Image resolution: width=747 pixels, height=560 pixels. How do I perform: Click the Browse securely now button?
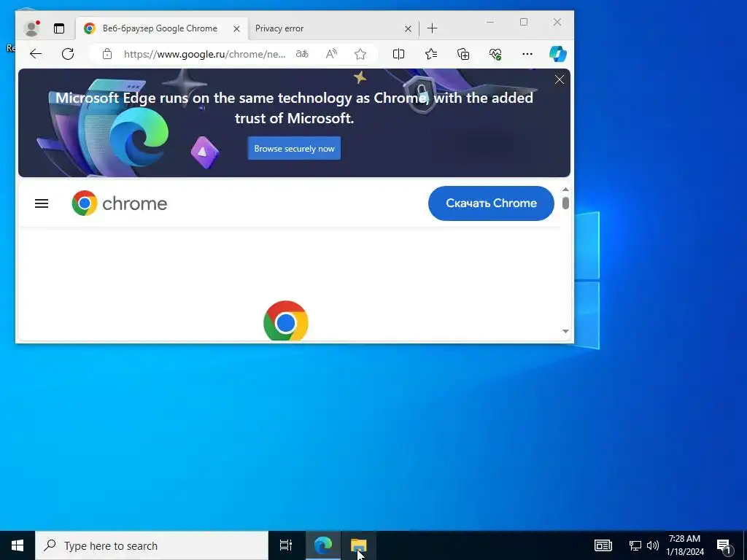pyautogui.click(x=295, y=149)
